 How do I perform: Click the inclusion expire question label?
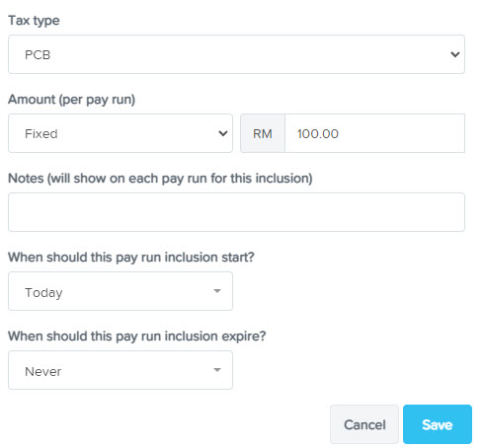pos(137,336)
